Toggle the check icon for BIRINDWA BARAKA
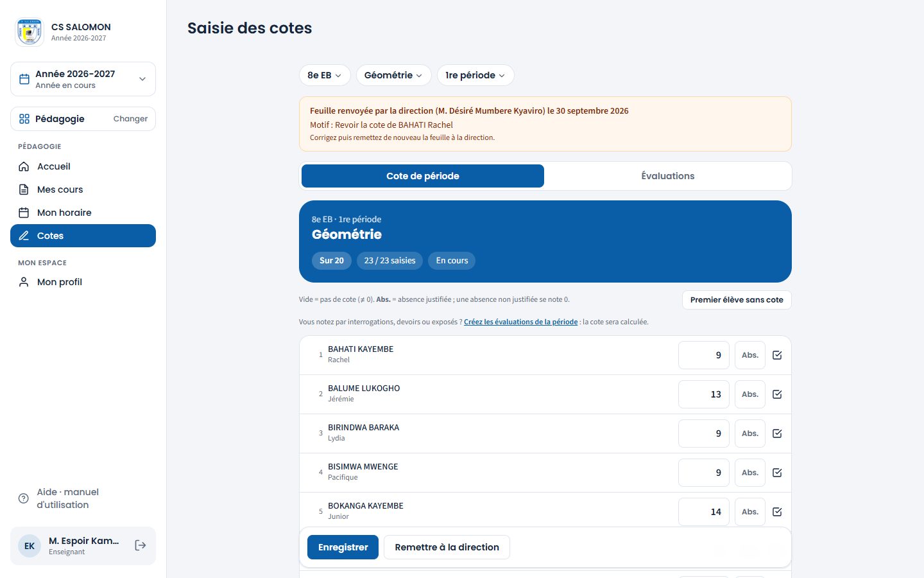 click(777, 433)
